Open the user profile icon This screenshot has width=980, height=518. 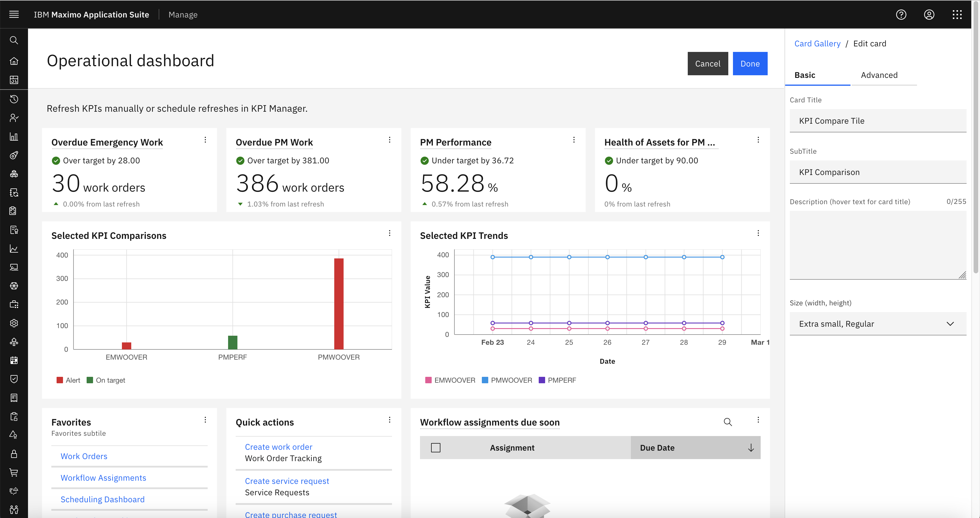929,15
